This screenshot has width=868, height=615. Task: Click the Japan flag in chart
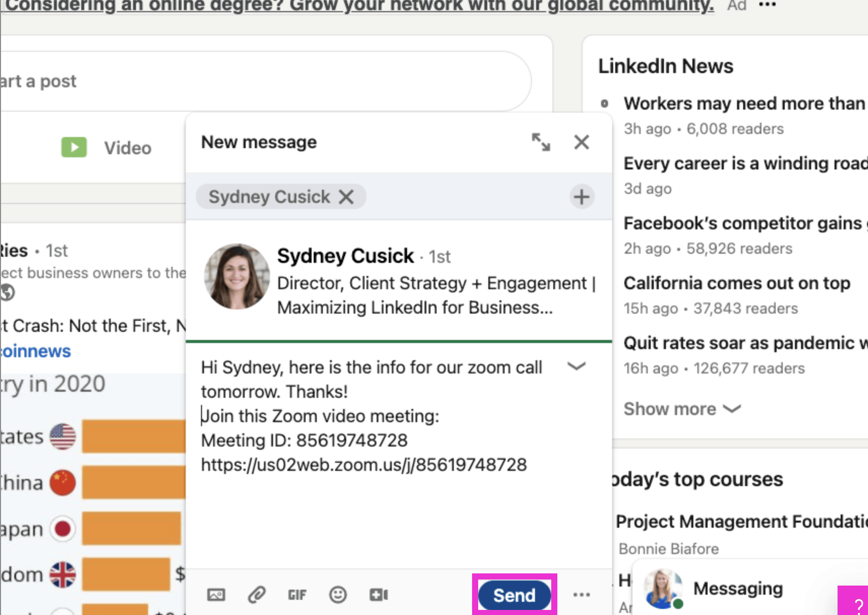(x=63, y=529)
